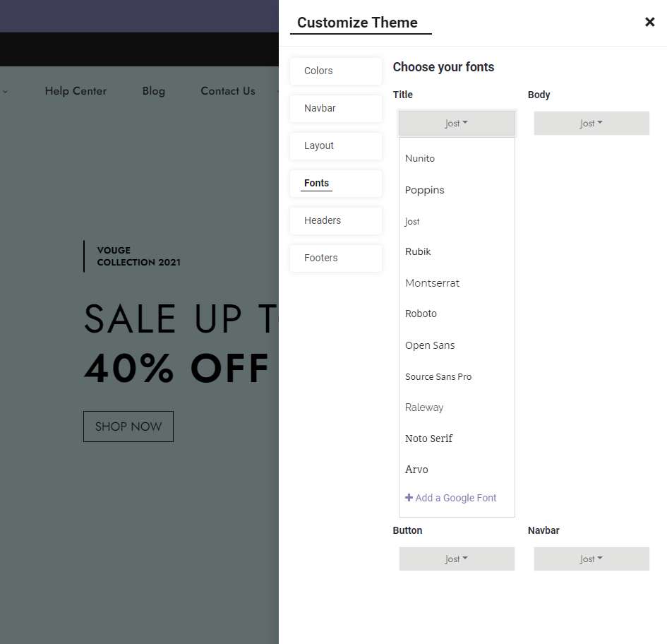Expand the Navbar font dropdown
Viewport: 667px width, 644px height.
pos(591,559)
